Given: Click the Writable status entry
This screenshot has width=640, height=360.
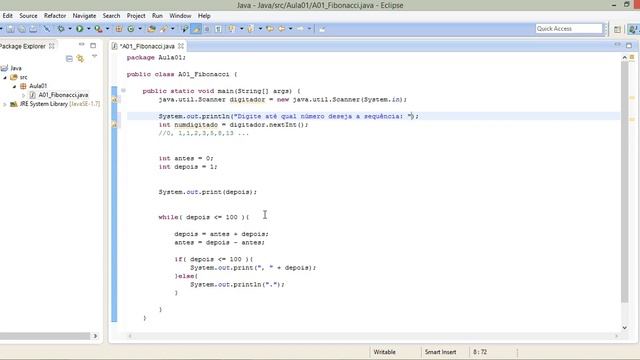Looking at the screenshot, I should coord(384,352).
